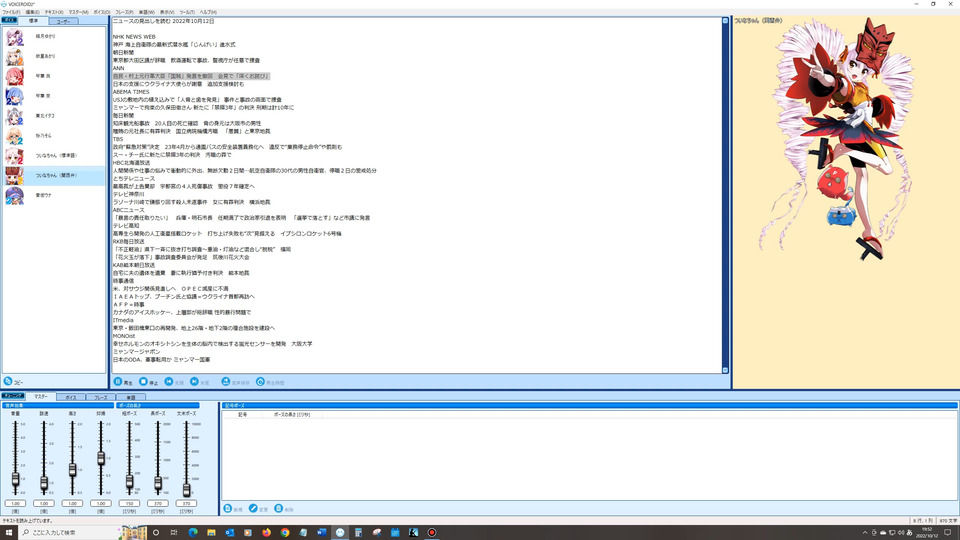Click the 記号 column header
The width and height of the screenshot is (960, 540).
coord(242,414)
